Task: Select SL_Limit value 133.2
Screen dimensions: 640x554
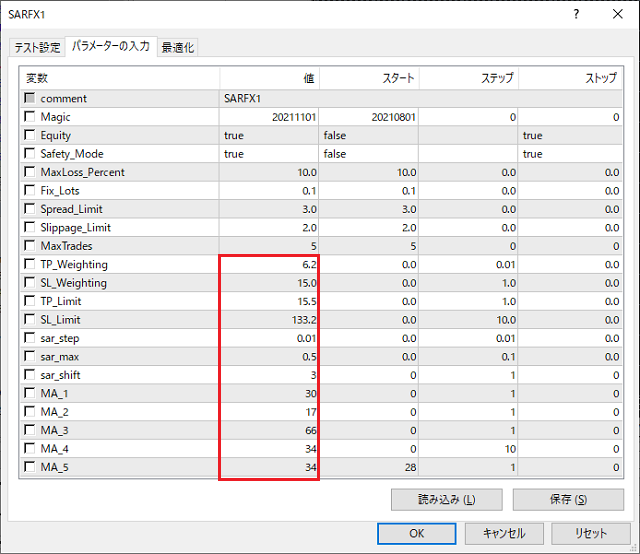Action: coord(269,320)
